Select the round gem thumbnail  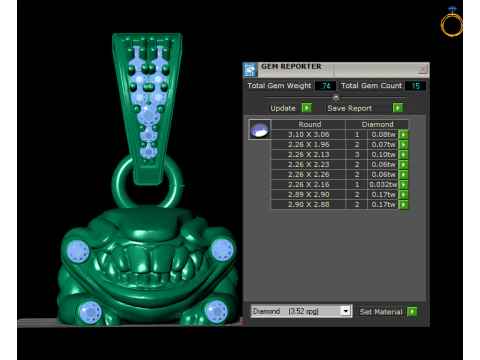(259, 130)
